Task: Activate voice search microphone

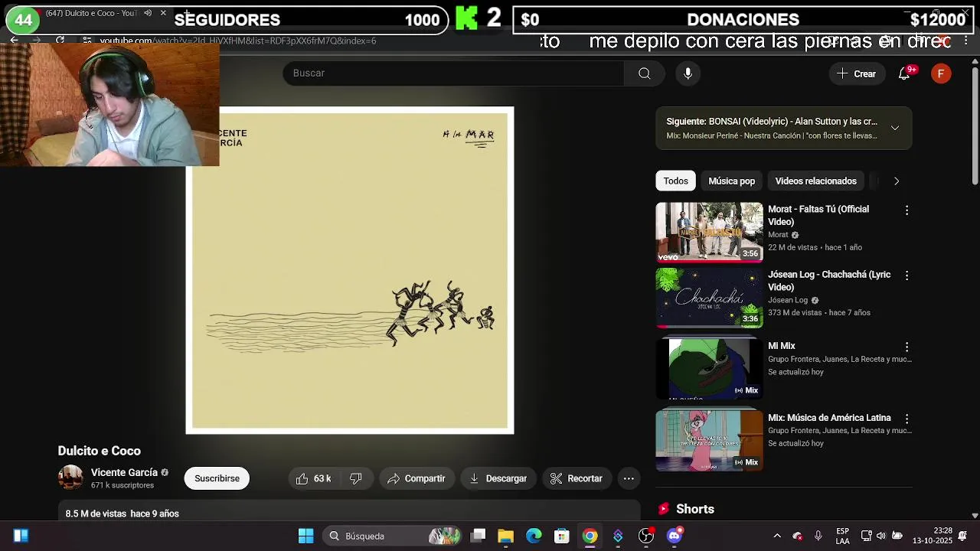Action: coord(688,73)
